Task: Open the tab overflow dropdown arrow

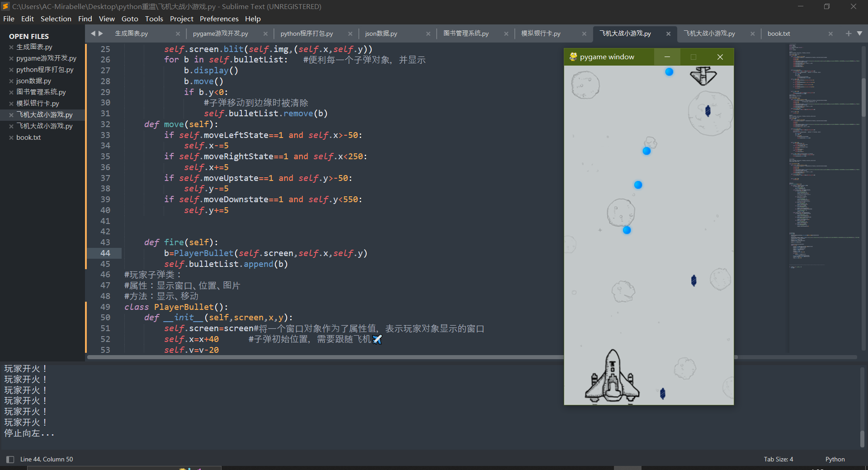Action: (x=860, y=33)
